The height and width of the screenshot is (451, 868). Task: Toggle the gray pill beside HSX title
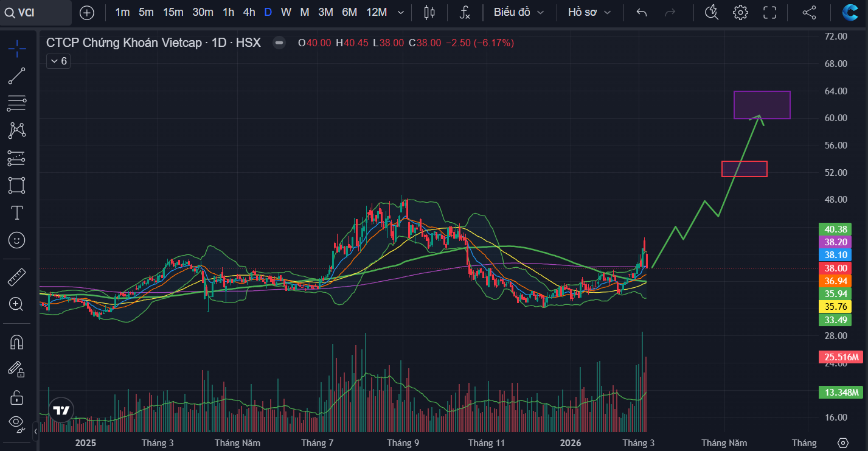[x=279, y=43]
